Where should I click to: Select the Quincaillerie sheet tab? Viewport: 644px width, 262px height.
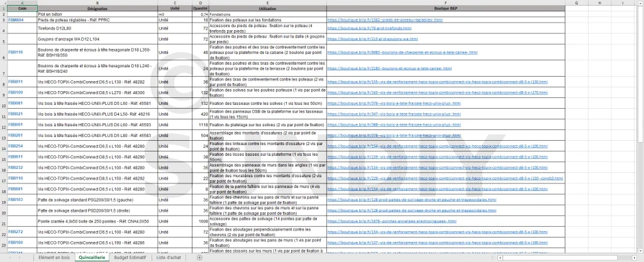click(94, 258)
